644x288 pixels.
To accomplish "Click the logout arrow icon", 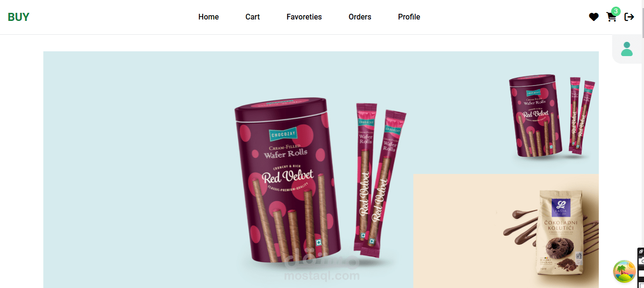I will coord(629,17).
